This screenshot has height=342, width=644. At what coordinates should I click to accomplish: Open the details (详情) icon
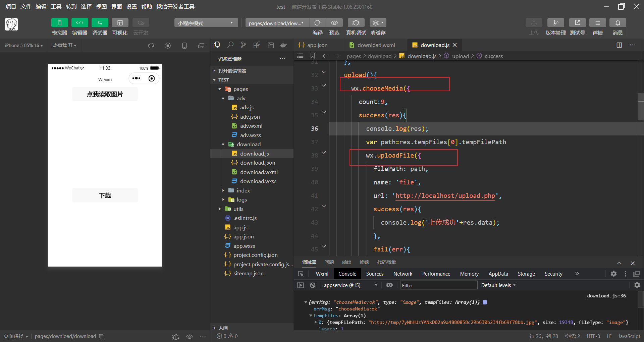(597, 23)
